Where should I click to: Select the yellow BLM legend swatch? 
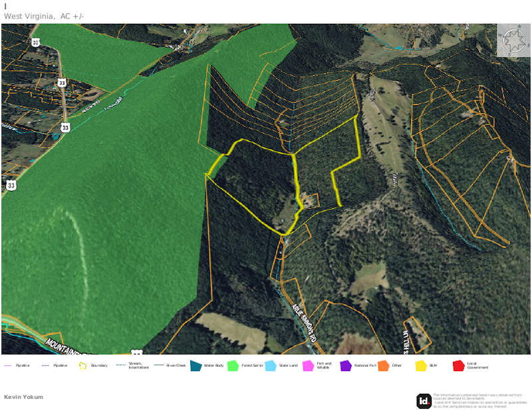(x=420, y=366)
